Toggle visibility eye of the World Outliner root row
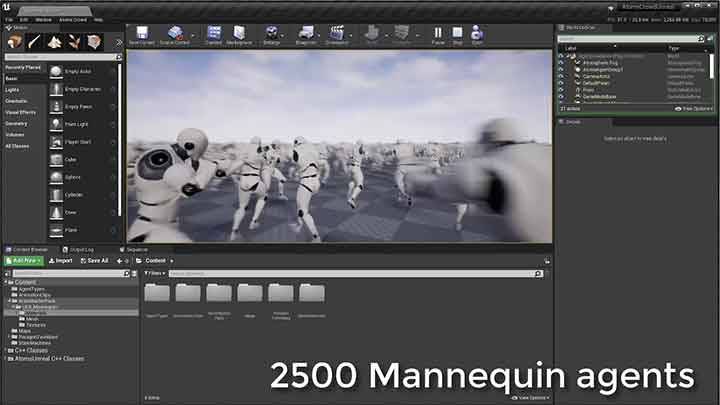This screenshot has height=405, width=720. (561, 56)
